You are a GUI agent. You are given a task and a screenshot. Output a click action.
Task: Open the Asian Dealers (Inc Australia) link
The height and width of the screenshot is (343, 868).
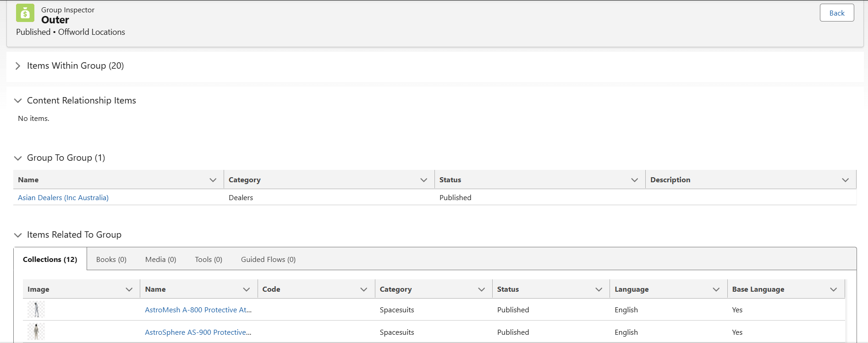tap(63, 198)
